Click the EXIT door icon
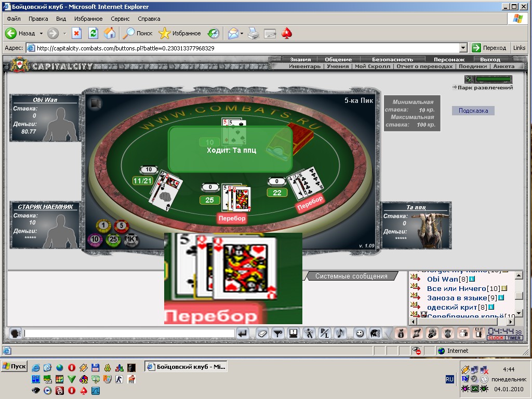The width and height of the screenshot is (532, 399). (478, 333)
